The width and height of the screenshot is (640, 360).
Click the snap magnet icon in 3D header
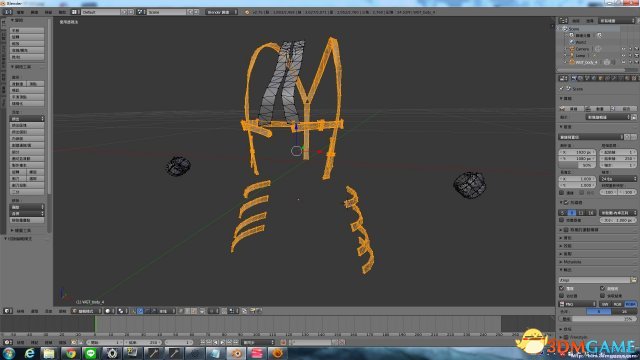pos(224,311)
